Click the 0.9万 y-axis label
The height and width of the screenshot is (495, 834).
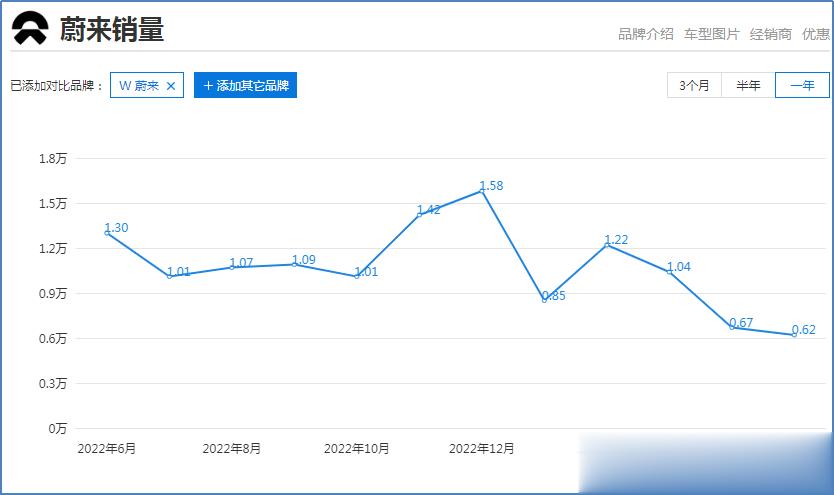pyautogui.click(x=53, y=293)
